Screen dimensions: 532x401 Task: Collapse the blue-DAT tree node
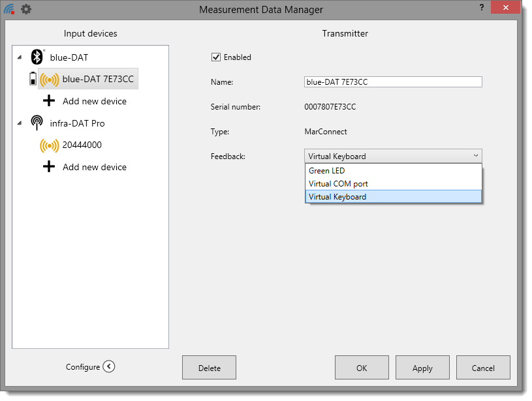coord(20,57)
